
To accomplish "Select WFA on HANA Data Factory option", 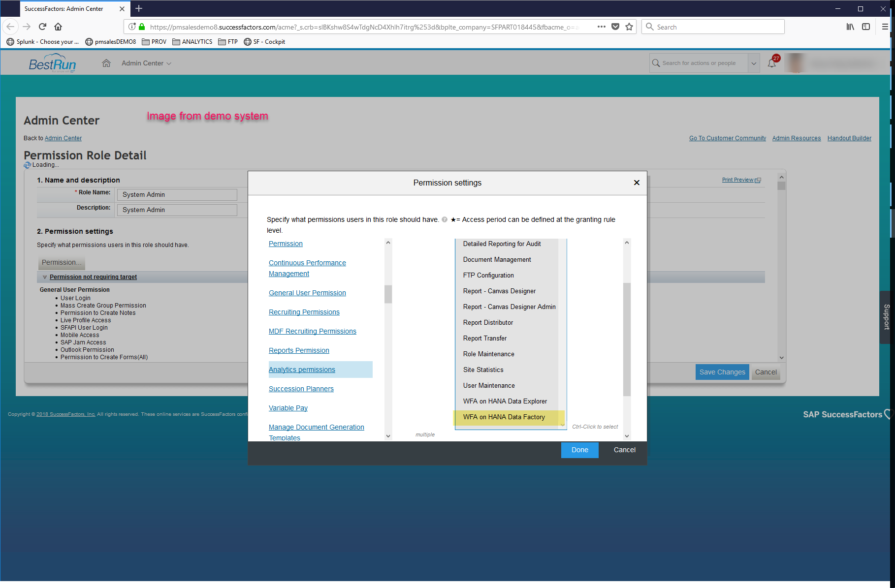I will click(507, 417).
